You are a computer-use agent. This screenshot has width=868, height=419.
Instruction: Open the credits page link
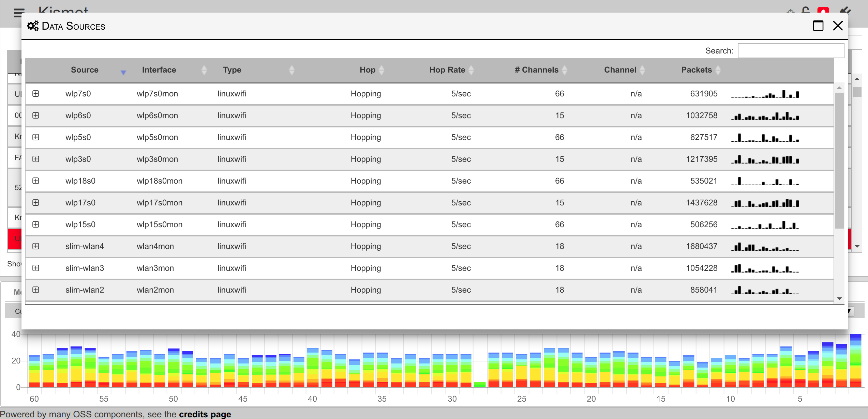[205, 414]
